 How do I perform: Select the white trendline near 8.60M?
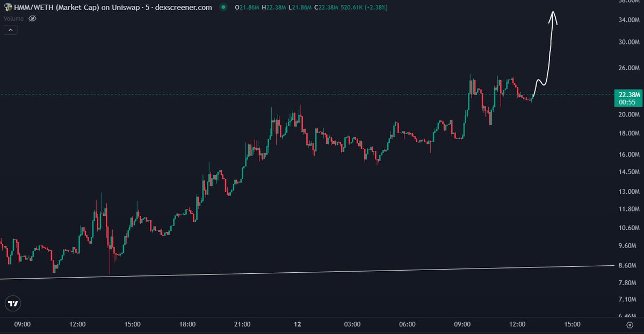click(307, 272)
